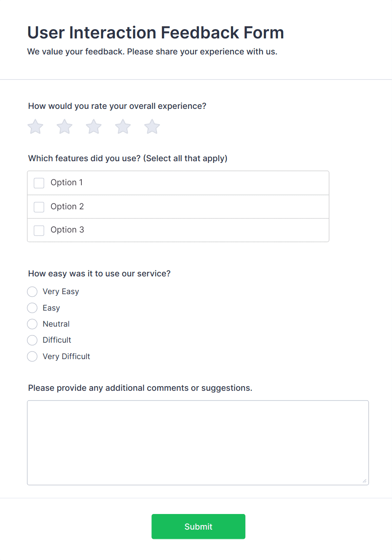
Task: Click the fourth star icon
Action: pos(123,126)
